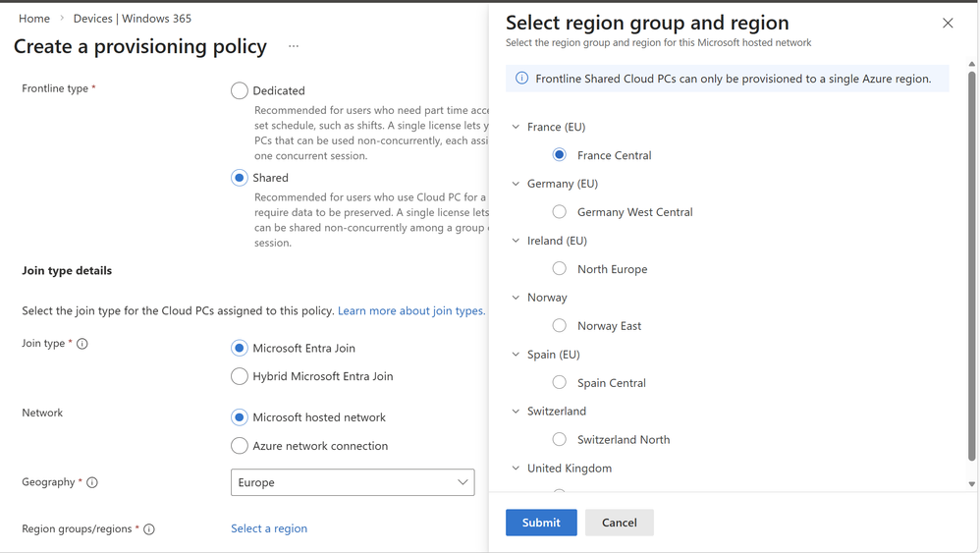Open the Learn more about join types link
The width and height of the screenshot is (980, 553).
click(411, 310)
